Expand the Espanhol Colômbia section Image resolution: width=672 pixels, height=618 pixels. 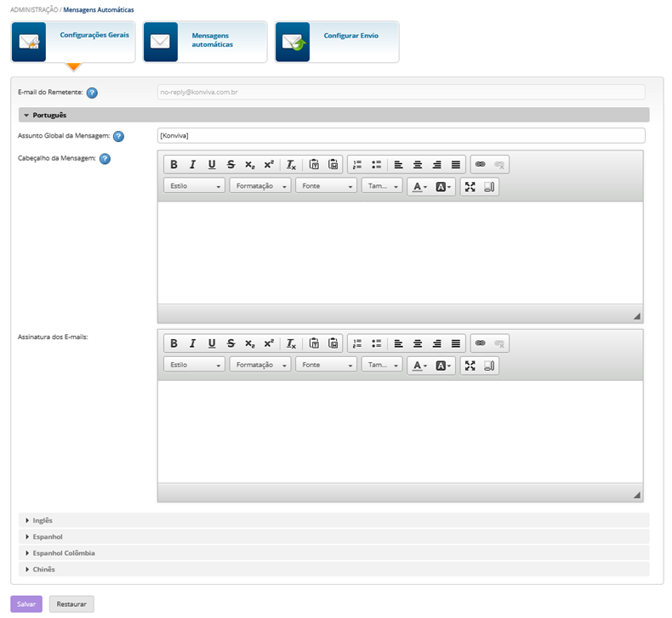(x=64, y=553)
